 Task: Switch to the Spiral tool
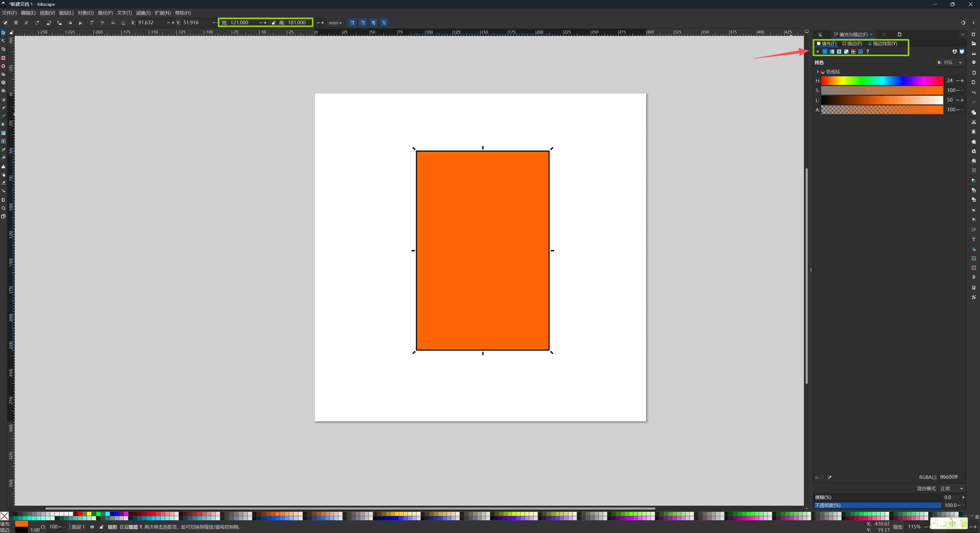pyautogui.click(x=3, y=91)
